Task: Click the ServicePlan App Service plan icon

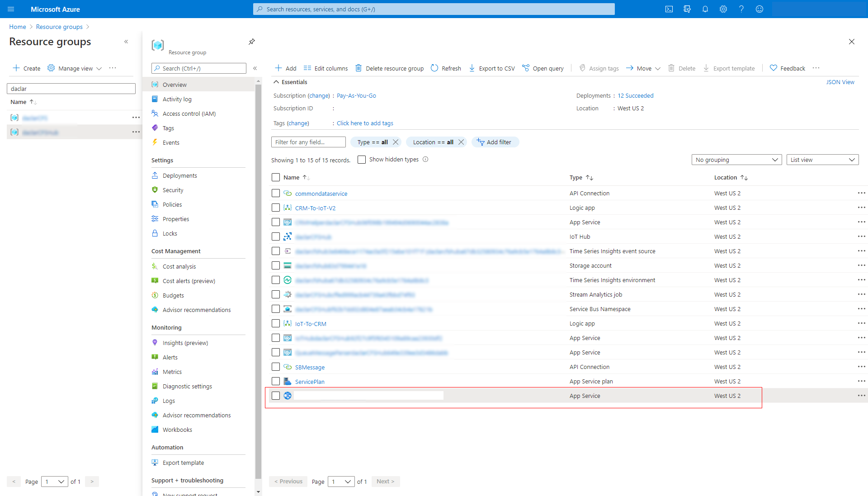Action: pyautogui.click(x=287, y=381)
